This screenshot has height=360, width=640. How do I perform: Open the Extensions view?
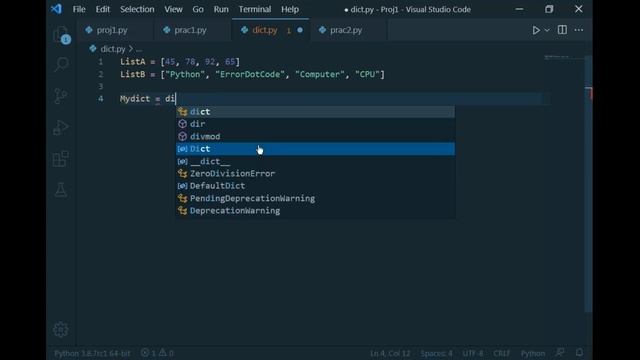(x=61, y=159)
